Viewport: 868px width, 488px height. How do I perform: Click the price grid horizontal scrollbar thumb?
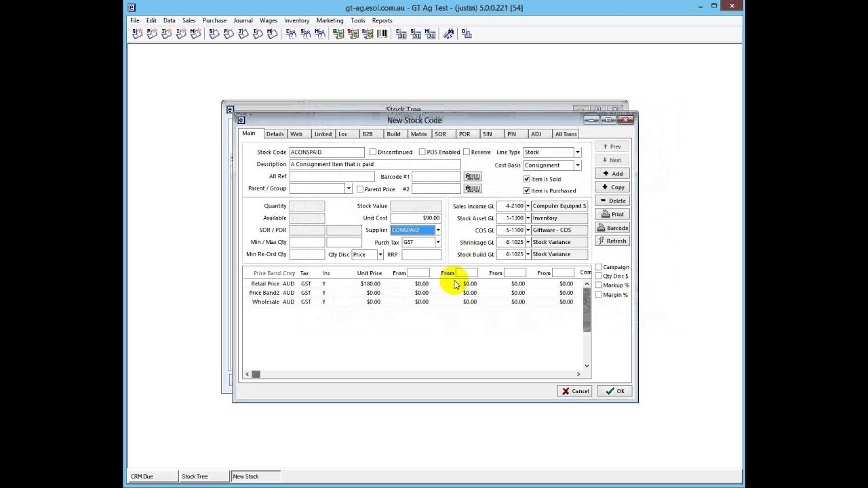[x=256, y=374]
